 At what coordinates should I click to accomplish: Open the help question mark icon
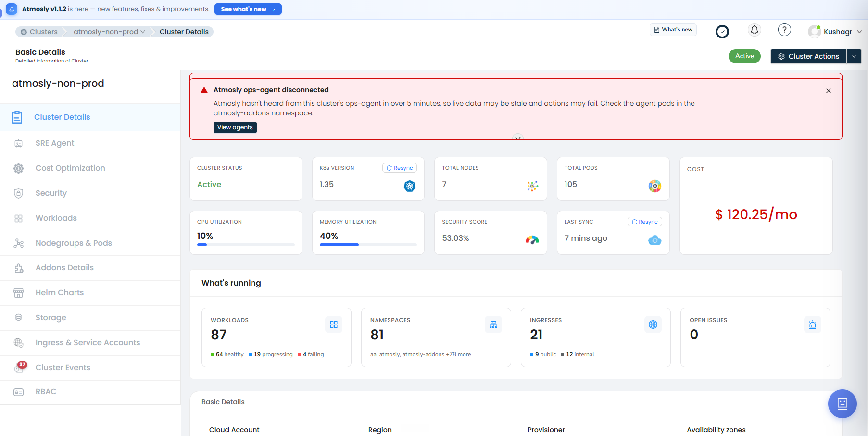pos(784,30)
